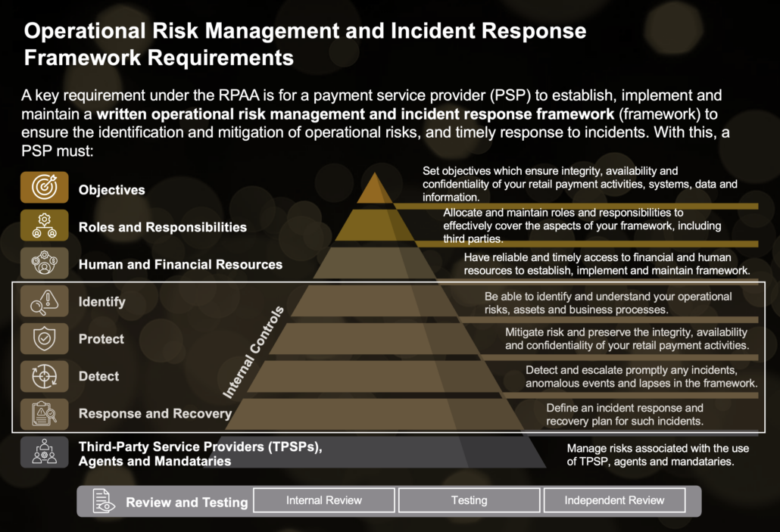
Task: Click the Objectives label
Action: (112, 190)
